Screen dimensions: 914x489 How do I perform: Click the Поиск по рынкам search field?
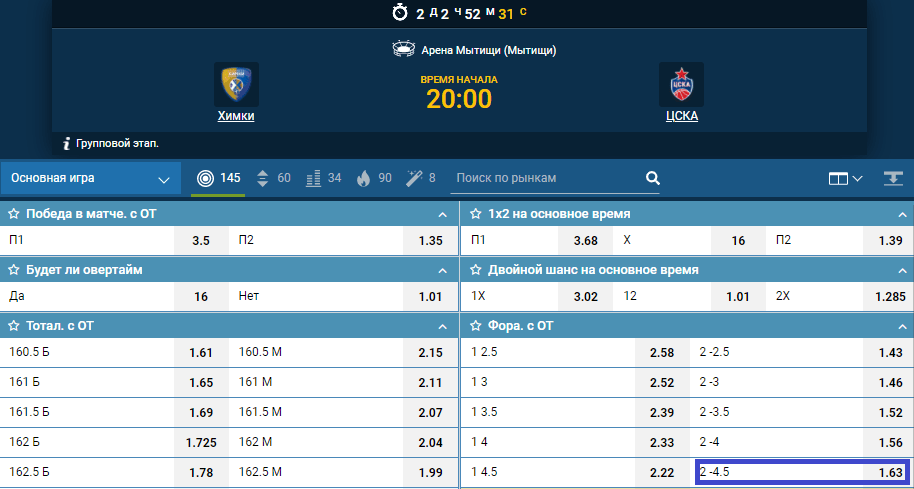click(x=548, y=178)
